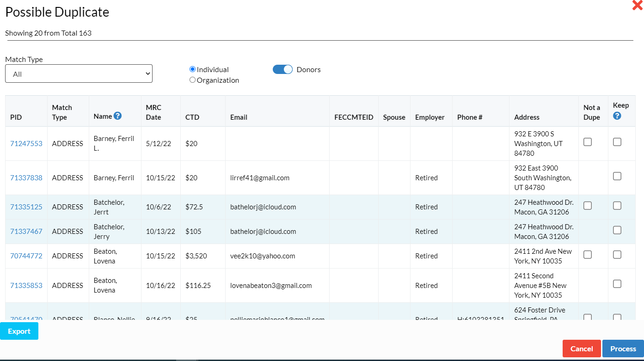Select the Individual radio button

192,69
